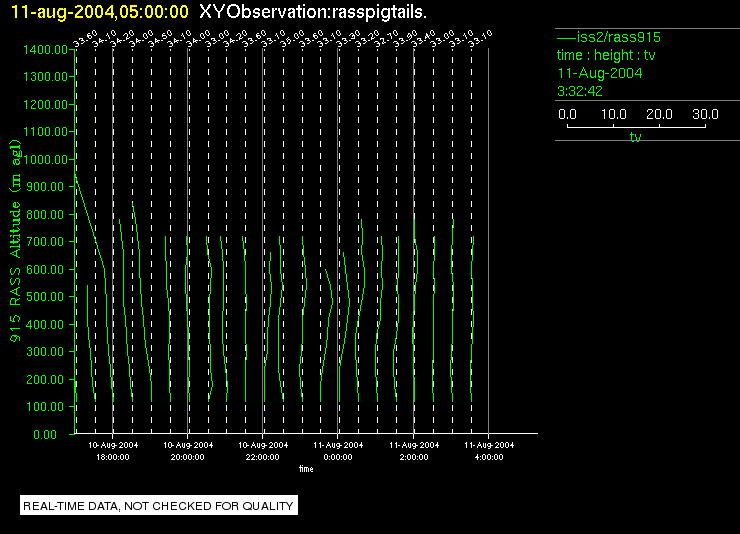Click the 700.00 altitude axis label
This screenshot has height=534, width=740.
tap(45, 242)
